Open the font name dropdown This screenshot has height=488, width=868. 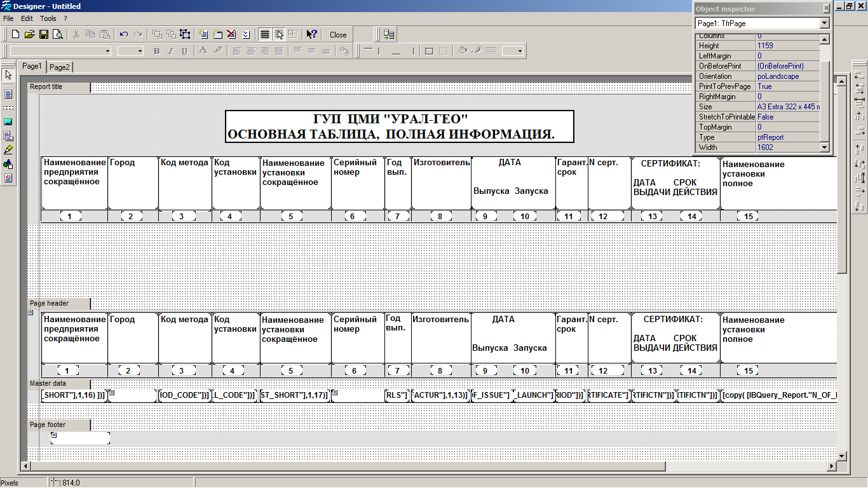tap(107, 51)
